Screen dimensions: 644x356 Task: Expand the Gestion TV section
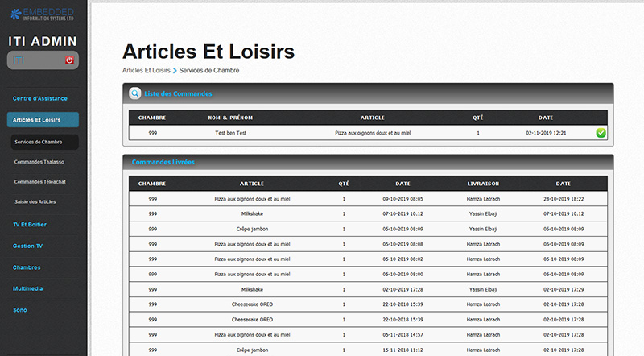point(28,245)
